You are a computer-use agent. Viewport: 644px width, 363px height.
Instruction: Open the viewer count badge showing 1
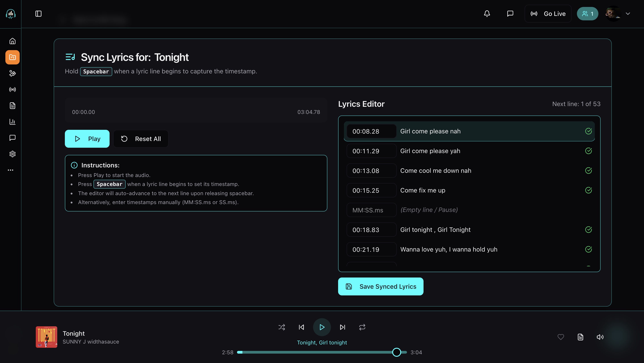[x=587, y=14]
